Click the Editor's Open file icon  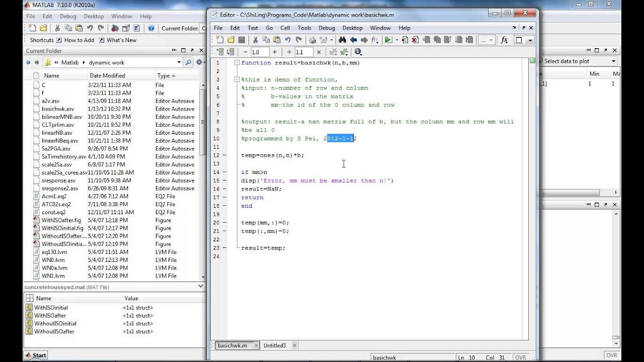coord(231,40)
